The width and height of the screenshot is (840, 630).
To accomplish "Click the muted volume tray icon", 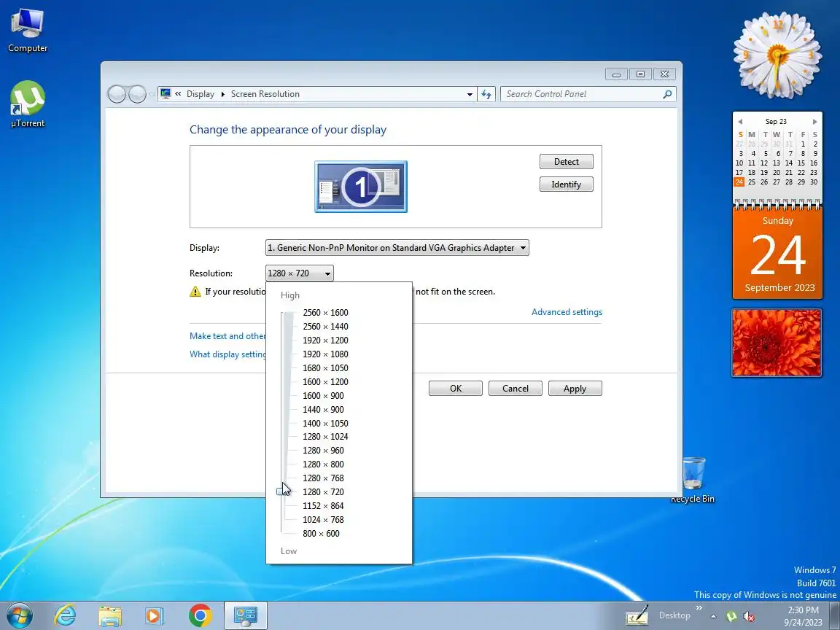I will pyautogui.click(x=749, y=617).
